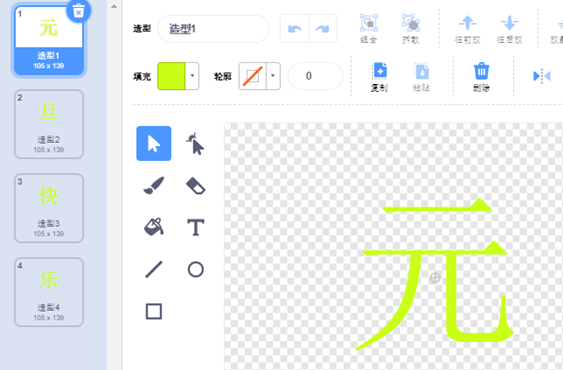This screenshot has width=563, height=370.
Task: Click the redo arrow button
Action: [x=323, y=29]
